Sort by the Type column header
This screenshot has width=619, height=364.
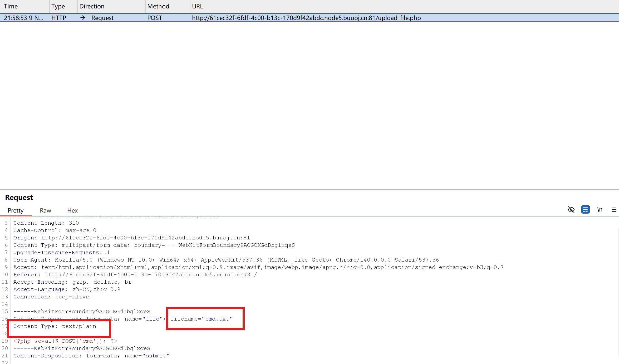point(58,6)
